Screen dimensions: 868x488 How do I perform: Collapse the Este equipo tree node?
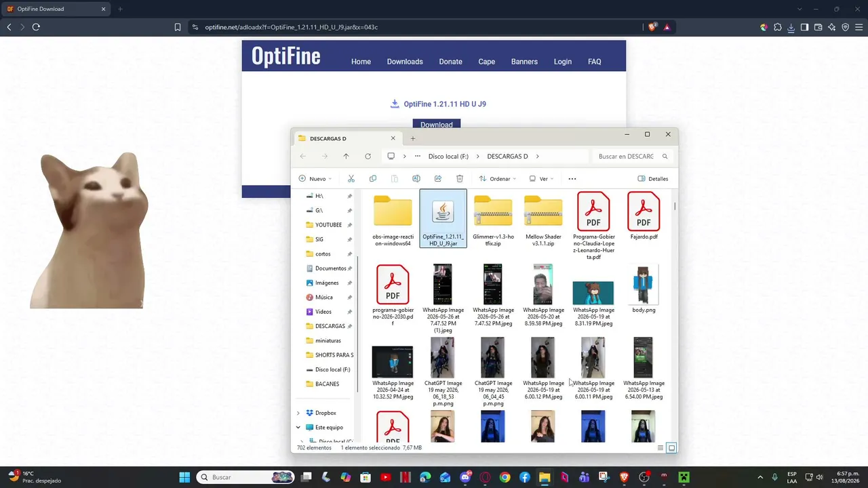pyautogui.click(x=298, y=428)
